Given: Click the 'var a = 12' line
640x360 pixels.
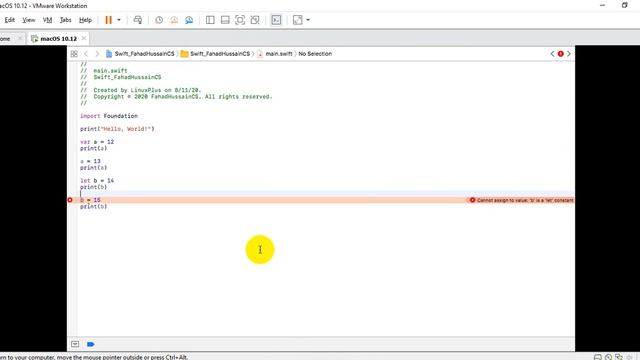Looking at the screenshot, I should (97, 142).
